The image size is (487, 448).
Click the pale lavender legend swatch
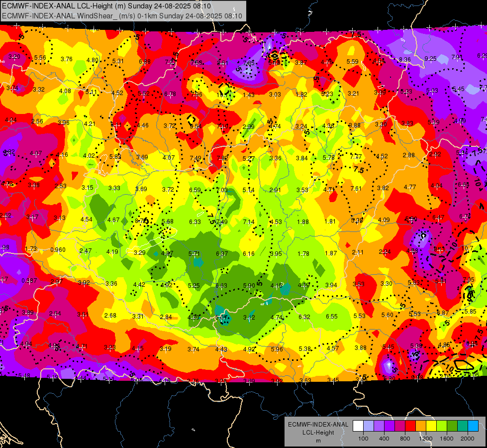(x=368, y=426)
